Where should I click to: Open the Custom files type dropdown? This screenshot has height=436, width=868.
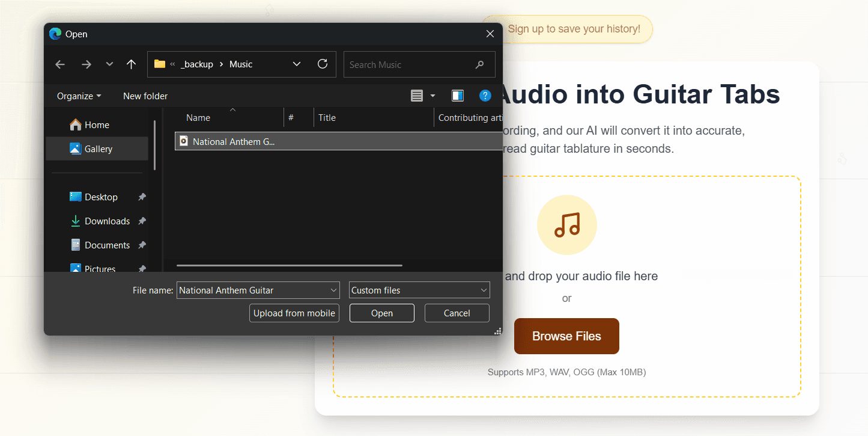coord(419,290)
